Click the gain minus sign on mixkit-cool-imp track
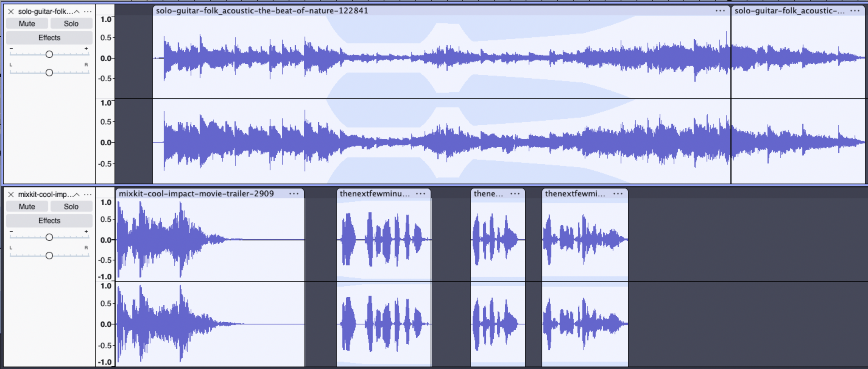 click(12, 231)
